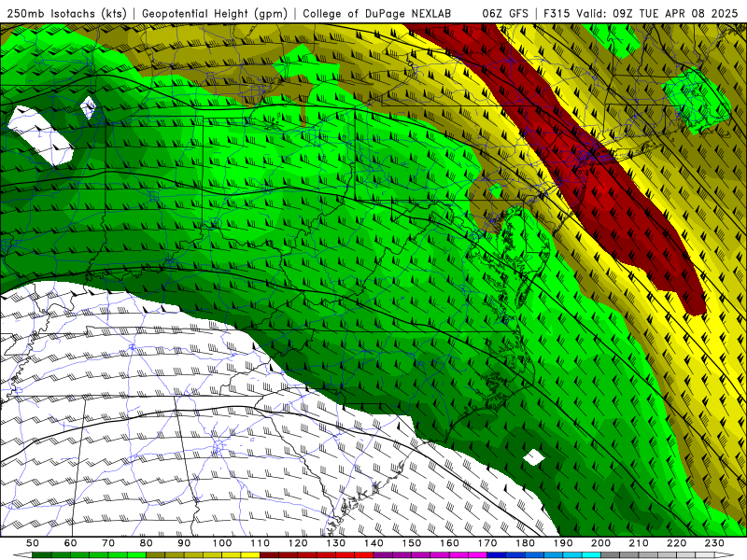Click the legend value 80

(x=147, y=543)
